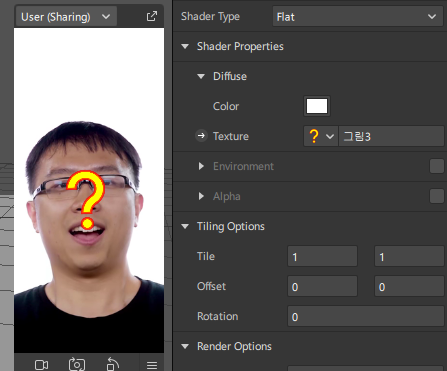The image size is (447, 371).
Task: Enable the Alpha checkbox
Action: (x=437, y=196)
